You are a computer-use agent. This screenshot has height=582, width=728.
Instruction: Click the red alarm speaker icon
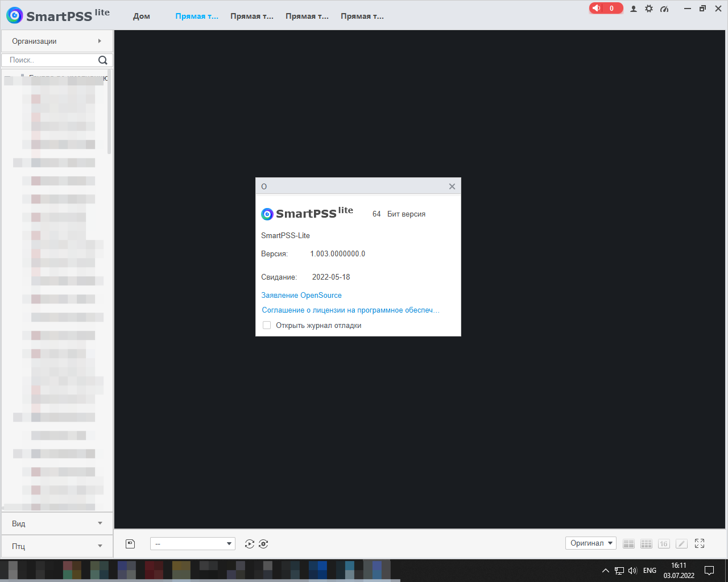tap(596, 8)
